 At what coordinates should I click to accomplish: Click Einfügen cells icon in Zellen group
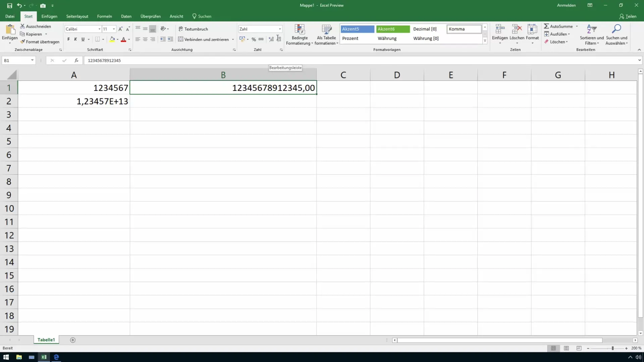click(x=500, y=29)
